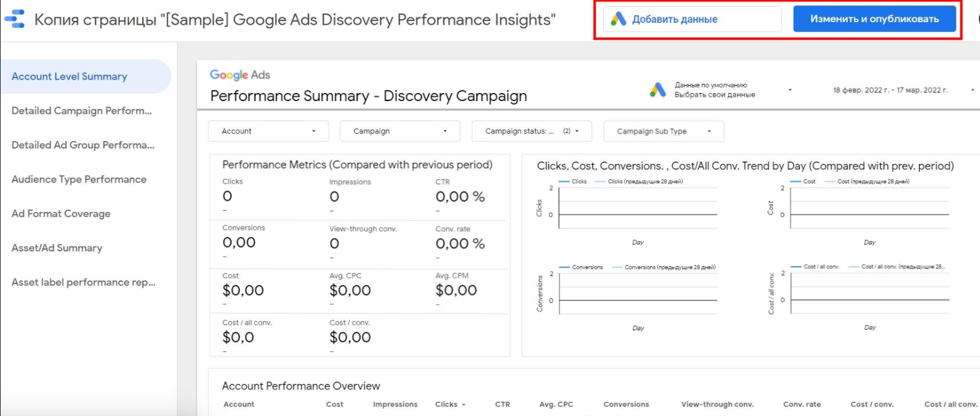Viewport: 980px width, 416px height.
Task: Open the Campaign status filter dropdown
Action: coord(532,131)
